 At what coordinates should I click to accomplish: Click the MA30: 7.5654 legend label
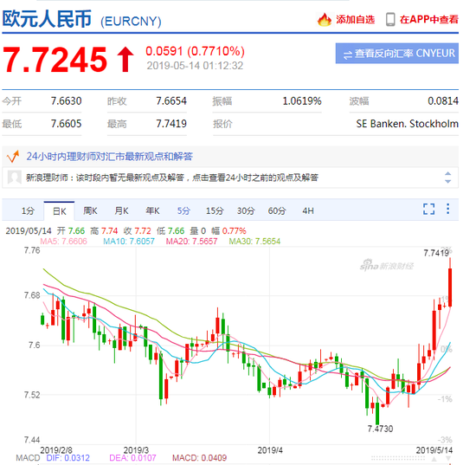coord(254,241)
